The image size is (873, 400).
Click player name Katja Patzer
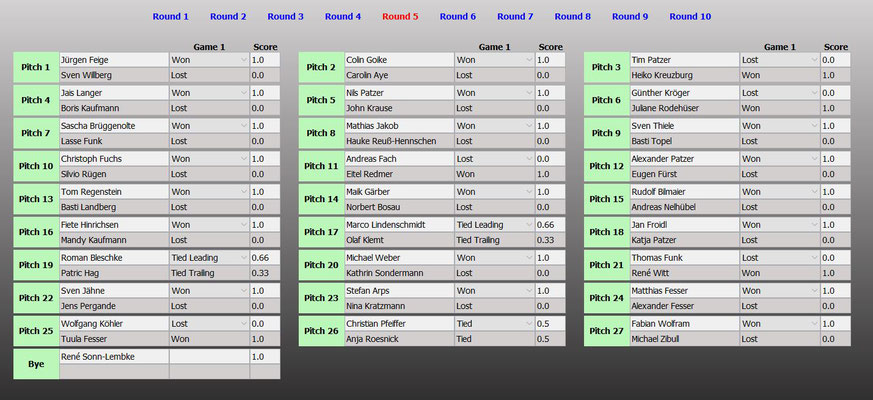pyautogui.click(x=654, y=240)
